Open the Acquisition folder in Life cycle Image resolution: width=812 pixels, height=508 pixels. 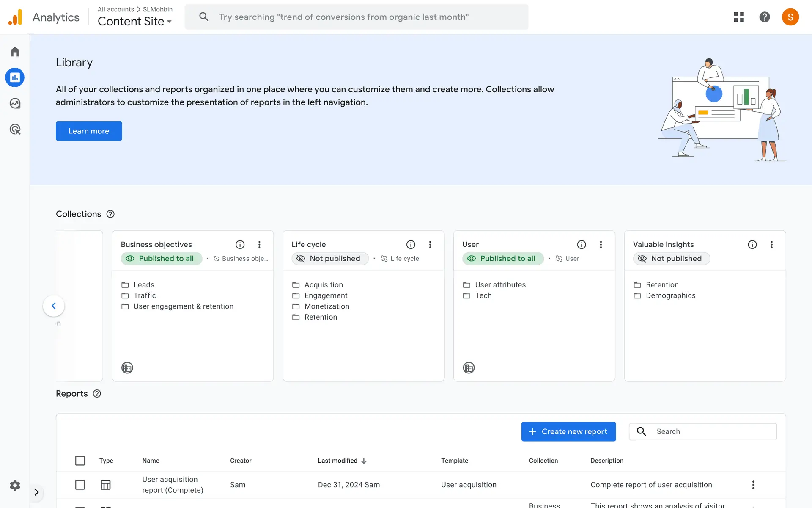pos(323,285)
